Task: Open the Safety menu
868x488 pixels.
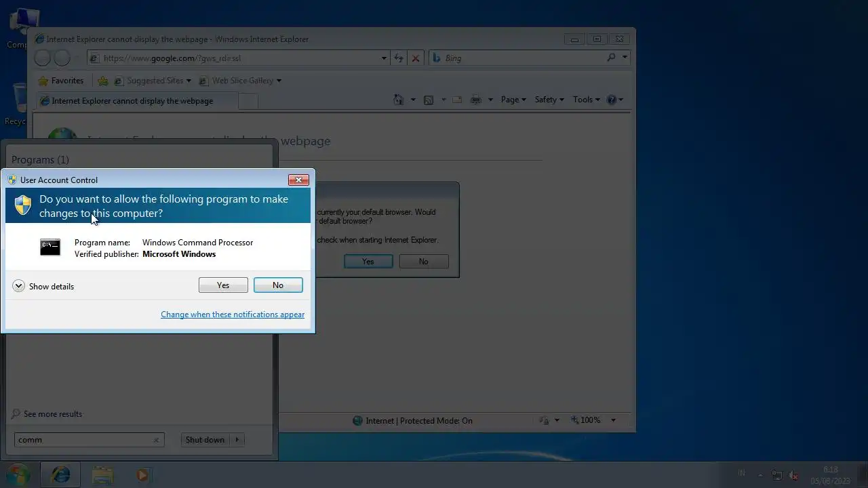Action: click(549, 100)
